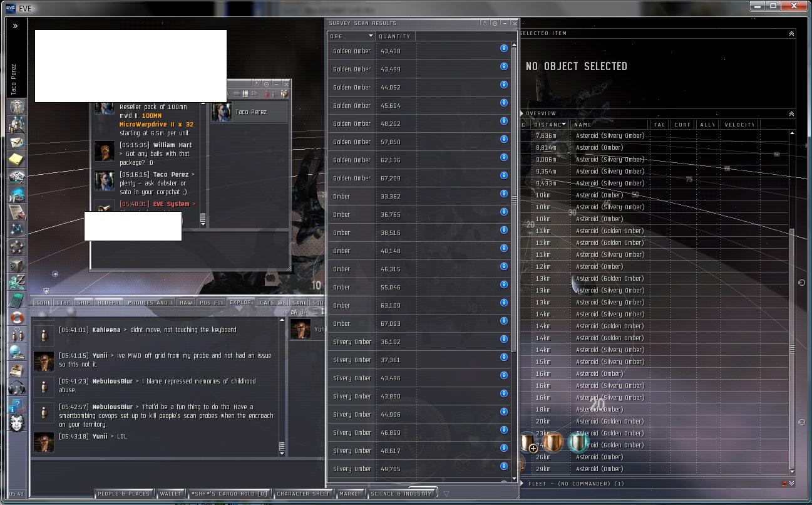Activate the mining module with plus badge
Image resolution: width=812 pixels, height=505 pixels.
point(528,443)
